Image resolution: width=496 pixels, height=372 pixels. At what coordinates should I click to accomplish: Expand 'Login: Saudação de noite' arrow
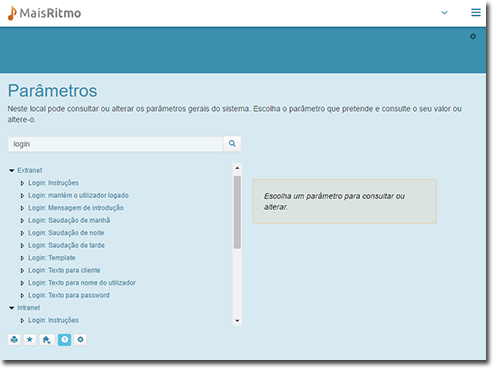(x=22, y=233)
